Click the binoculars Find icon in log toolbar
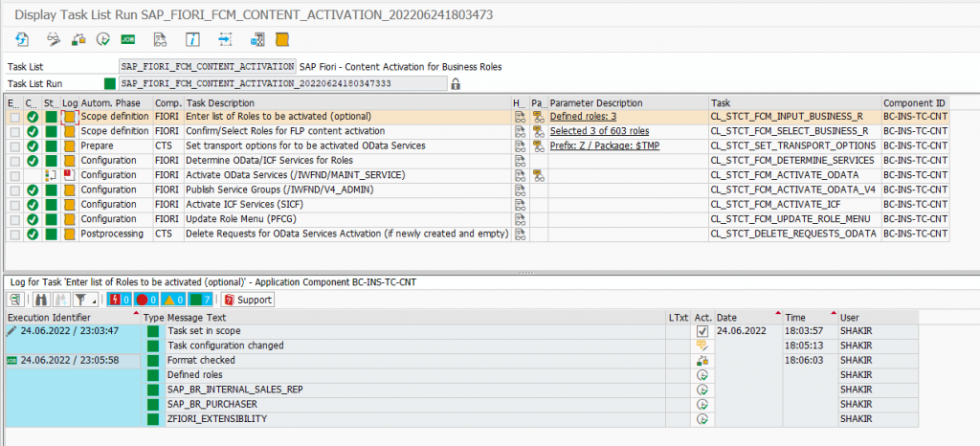 (41, 300)
